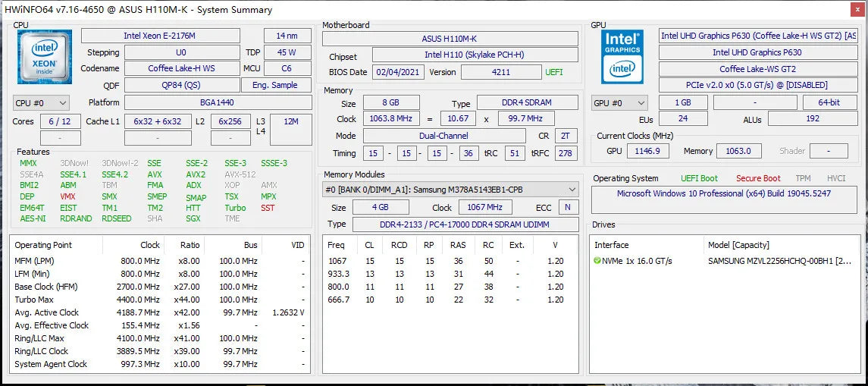The height and width of the screenshot is (386, 868).
Task: Click the green UEFI label next to BIOS version
Action: coord(553,72)
